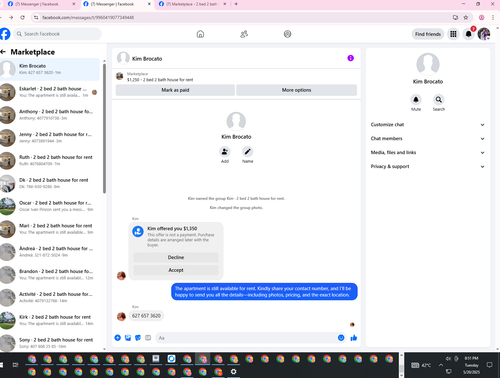Image resolution: width=500 pixels, height=378 pixels.
Task: Switch to second Messenger browser tab
Action: pos(116,4)
